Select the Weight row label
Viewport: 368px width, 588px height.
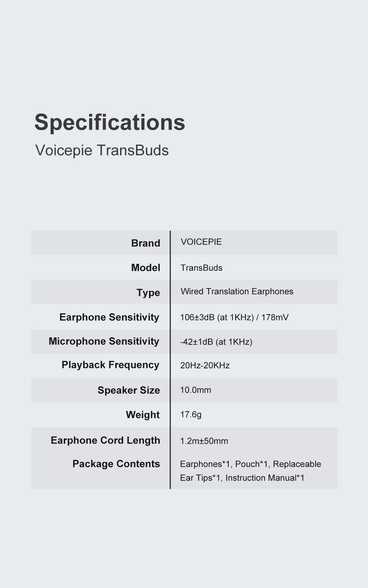tap(143, 415)
